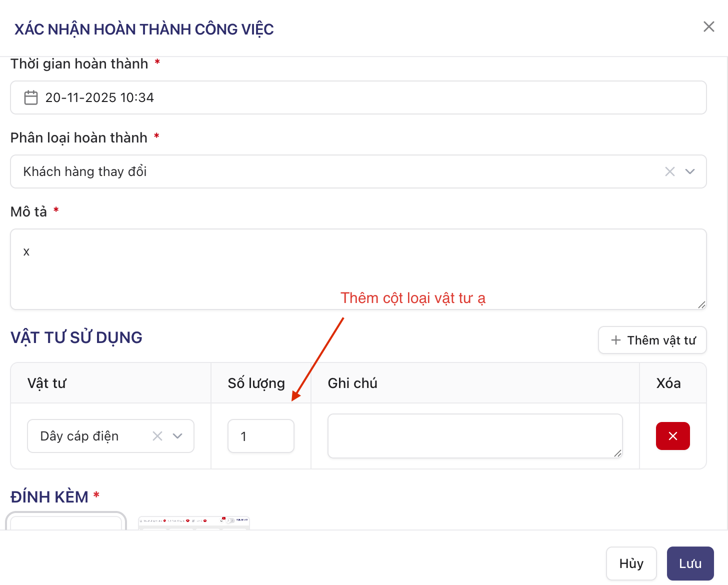Save the form with the Lưu button

(690, 563)
